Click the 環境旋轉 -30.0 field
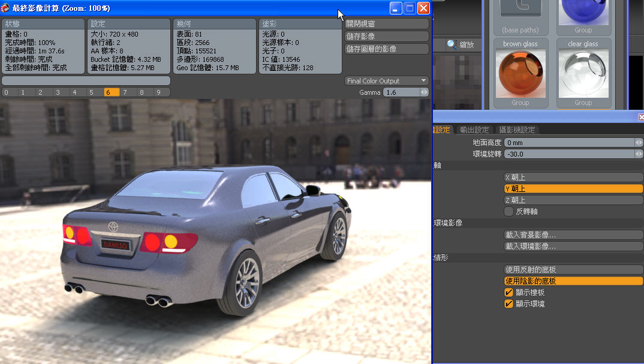This screenshot has width=644, height=364. coord(569,154)
